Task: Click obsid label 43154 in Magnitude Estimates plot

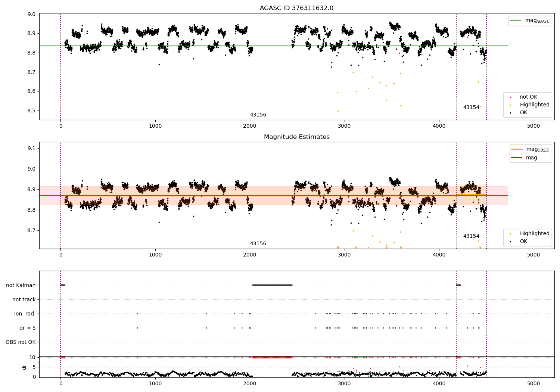Action: point(471,236)
